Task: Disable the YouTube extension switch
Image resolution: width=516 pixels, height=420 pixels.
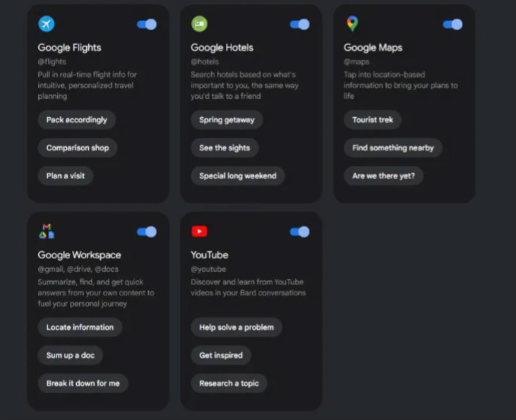Action: 300,232
